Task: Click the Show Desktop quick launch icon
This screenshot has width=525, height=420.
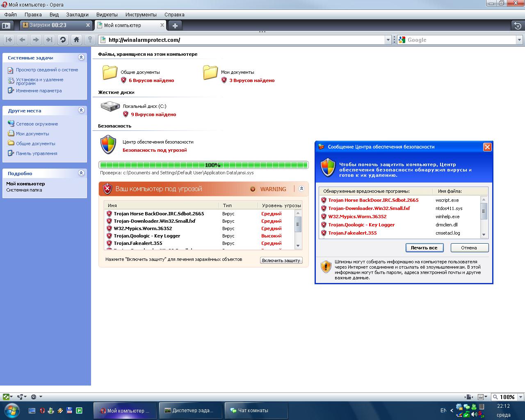Action: [x=32, y=411]
